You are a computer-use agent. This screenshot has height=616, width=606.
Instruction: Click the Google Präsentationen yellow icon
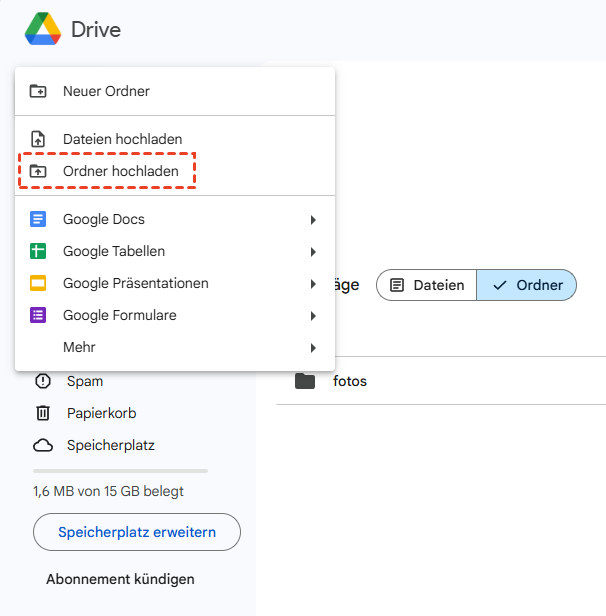(x=38, y=283)
